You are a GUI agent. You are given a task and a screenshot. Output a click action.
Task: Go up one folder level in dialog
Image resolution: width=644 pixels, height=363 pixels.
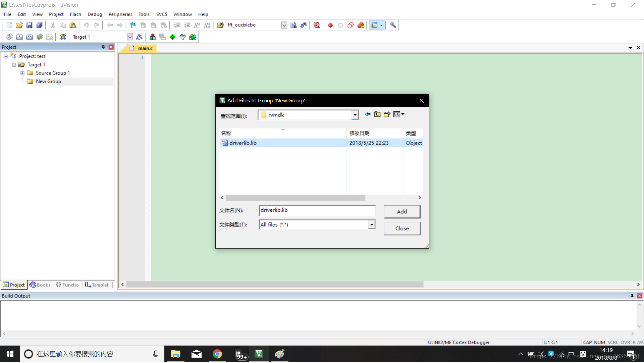point(377,114)
